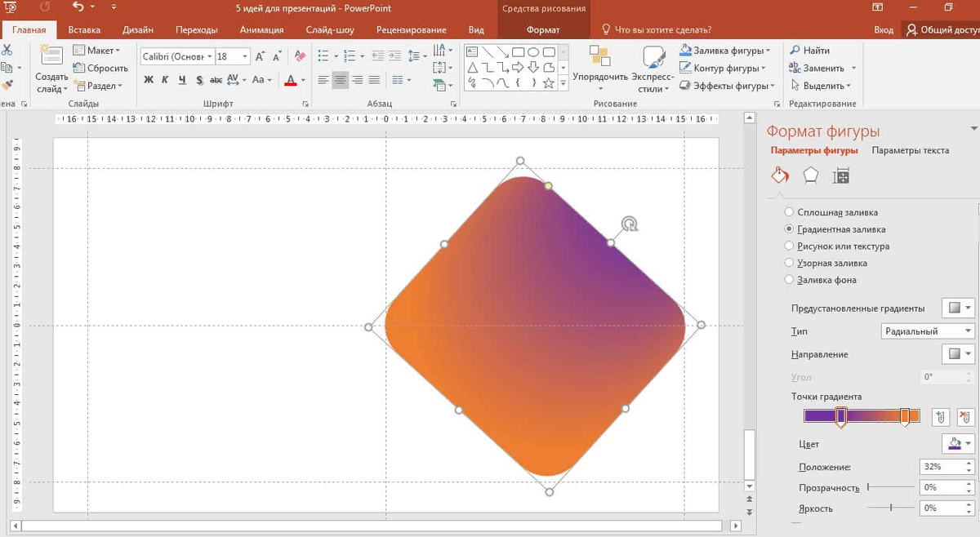Screen dimensions: 980x537
Task: Expand the Раздел section dropdown
Action: click(98, 86)
